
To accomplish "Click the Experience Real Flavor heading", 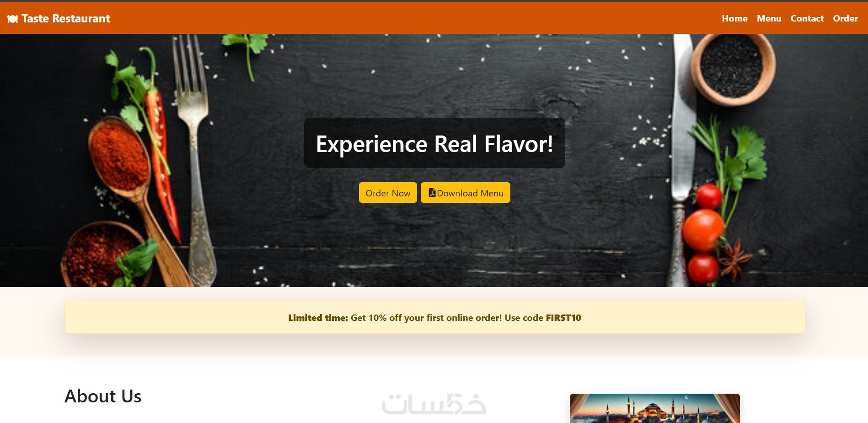I will click(x=434, y=144).
